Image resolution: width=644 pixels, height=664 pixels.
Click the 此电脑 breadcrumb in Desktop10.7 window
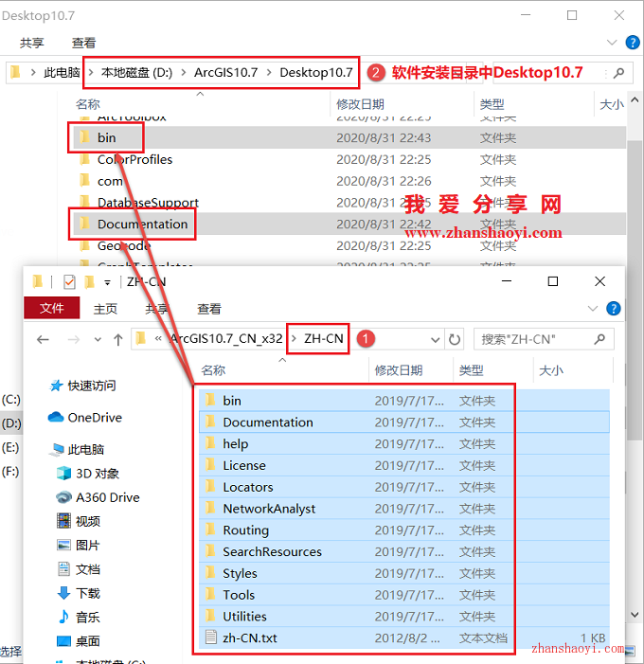coord(62,72)
